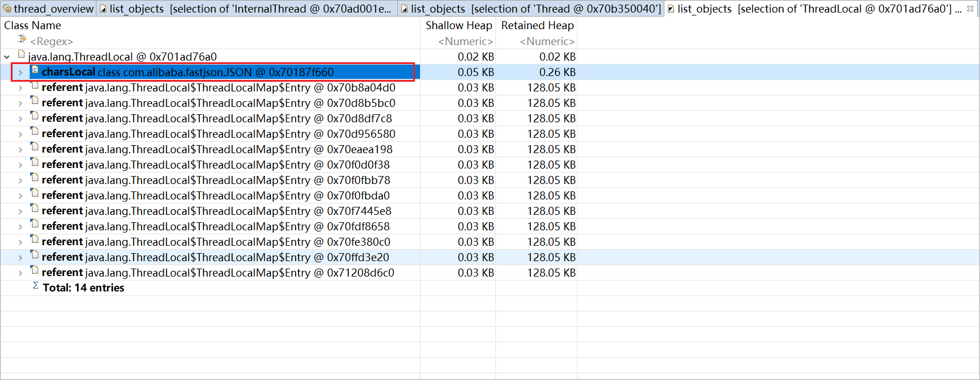The height and width of the screenshot is (380, 980).
Task: Open list_objects tab for InternalThread selection
Action: click(247, 9)
